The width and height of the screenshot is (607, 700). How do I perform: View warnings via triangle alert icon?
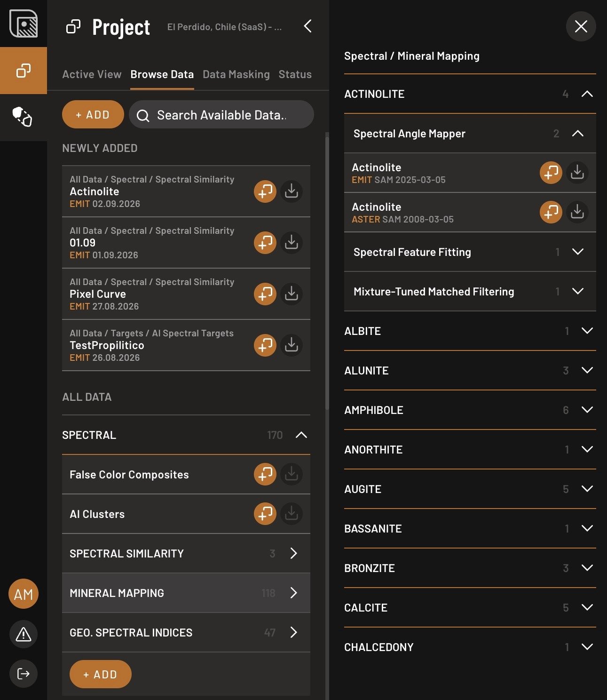click(x=24, y=634)
